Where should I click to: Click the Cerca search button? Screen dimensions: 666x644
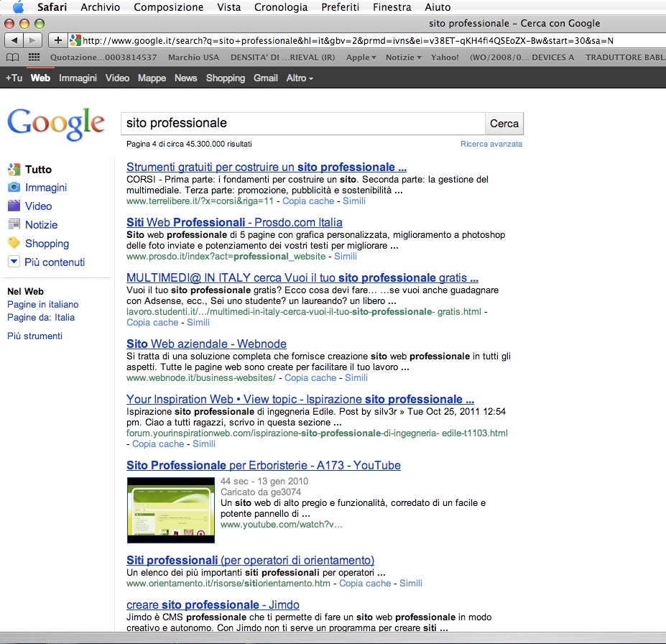pos(504,124)
